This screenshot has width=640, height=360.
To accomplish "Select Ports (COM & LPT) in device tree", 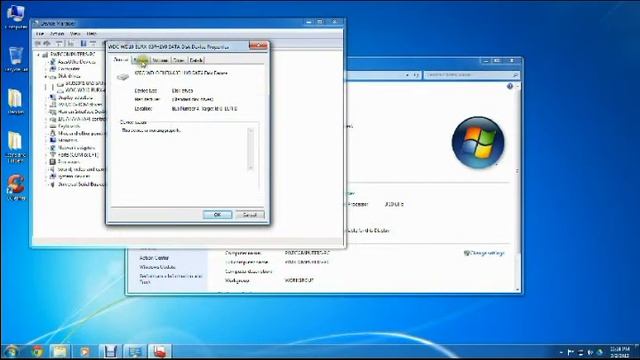I will (x=78, y=155).
